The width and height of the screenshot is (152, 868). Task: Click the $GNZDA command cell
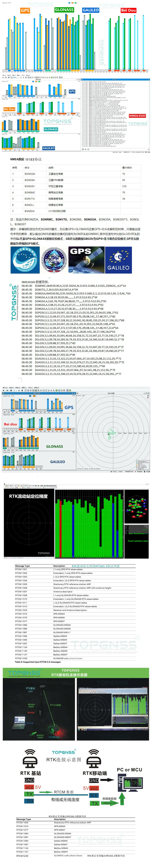click(x=30, y=211)
